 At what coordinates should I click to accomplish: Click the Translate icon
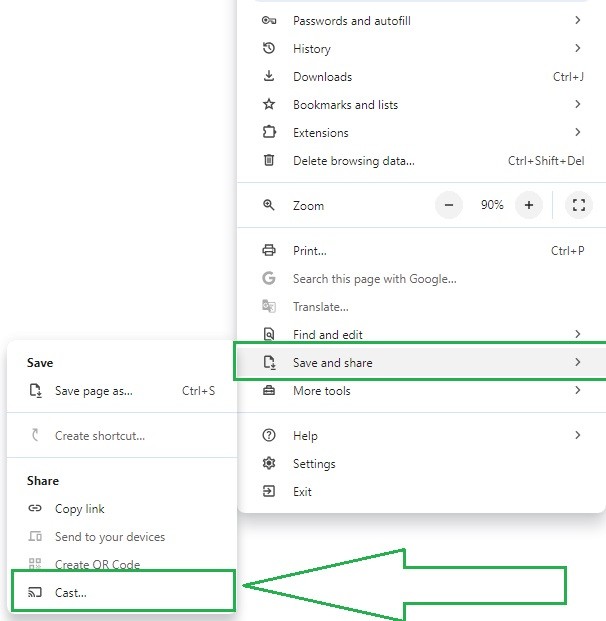[x=269, y=306]
